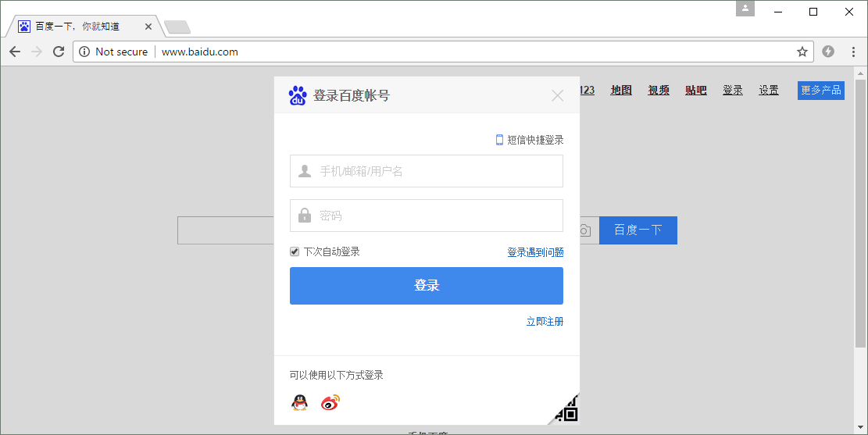
Task: Click the scrollbar up arrow
Action: tap(859, 73)
